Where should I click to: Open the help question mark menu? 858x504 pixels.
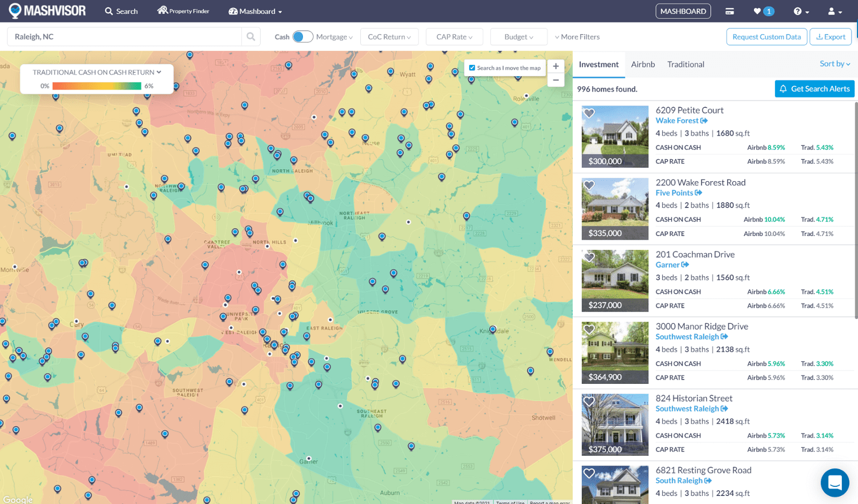click(798, 11)
